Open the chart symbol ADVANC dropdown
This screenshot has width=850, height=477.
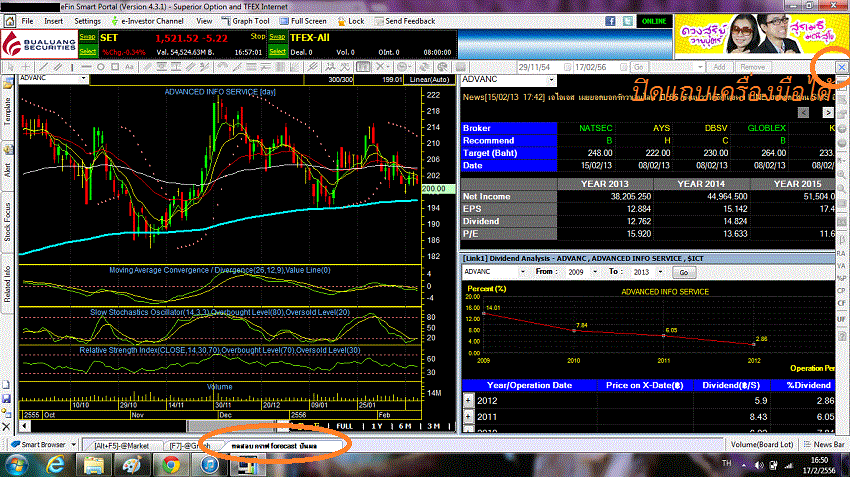83,79
